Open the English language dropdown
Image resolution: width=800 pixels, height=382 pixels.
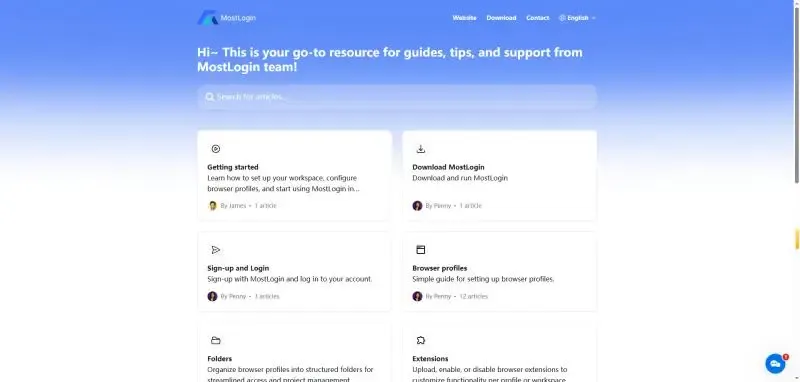pos(578,18)
